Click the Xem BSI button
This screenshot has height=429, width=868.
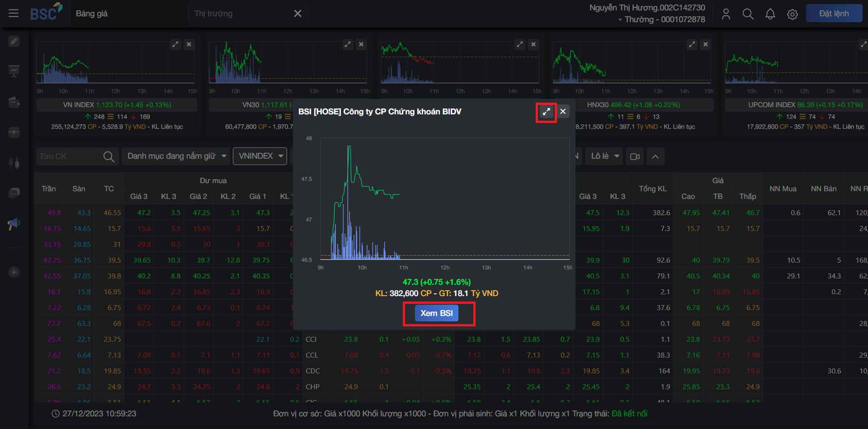pyautogui.click(x=437, y=313)
